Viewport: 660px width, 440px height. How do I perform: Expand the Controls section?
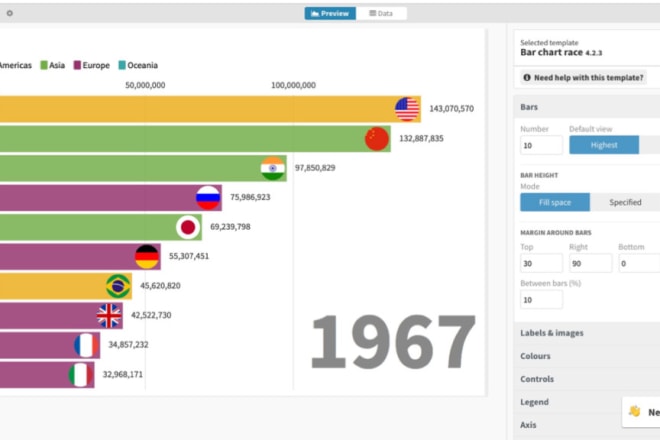586,379
